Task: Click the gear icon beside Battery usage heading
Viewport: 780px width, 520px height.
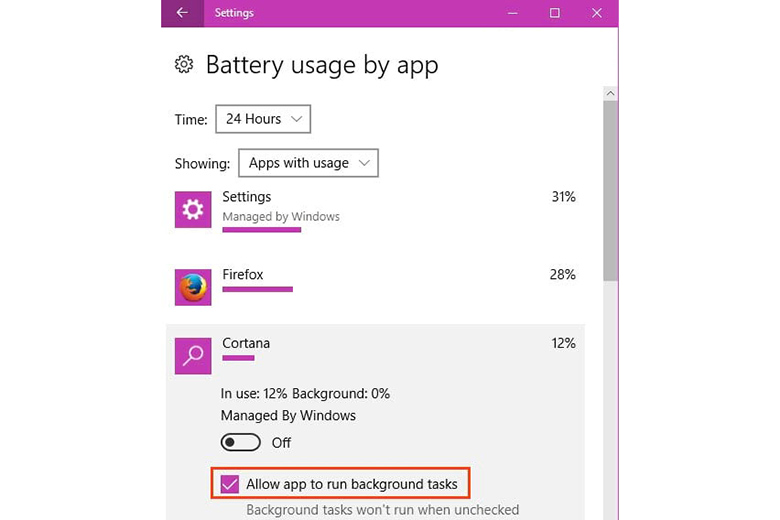Action: point(184,65)
